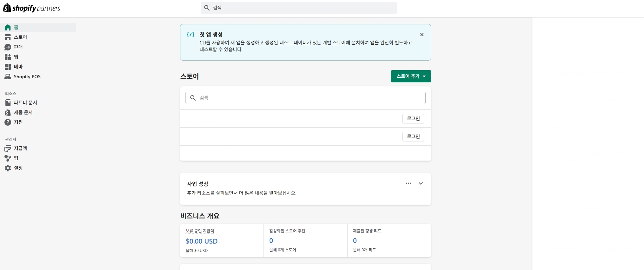This screenshot has width=644, height=270.
Task: Select the 앱 (Apps) sidebar icon
Action: click(8, 57)
